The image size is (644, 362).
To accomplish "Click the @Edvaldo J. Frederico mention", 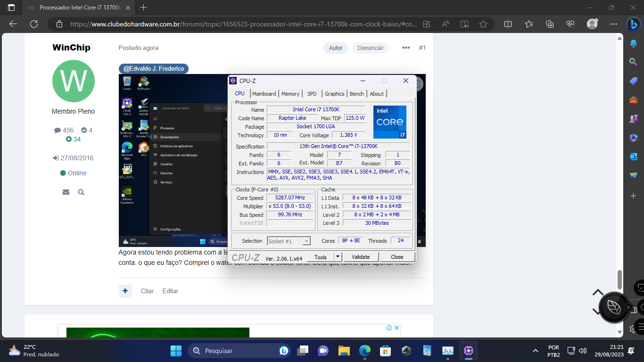I will pyautogui.click(x=154, y=69).
